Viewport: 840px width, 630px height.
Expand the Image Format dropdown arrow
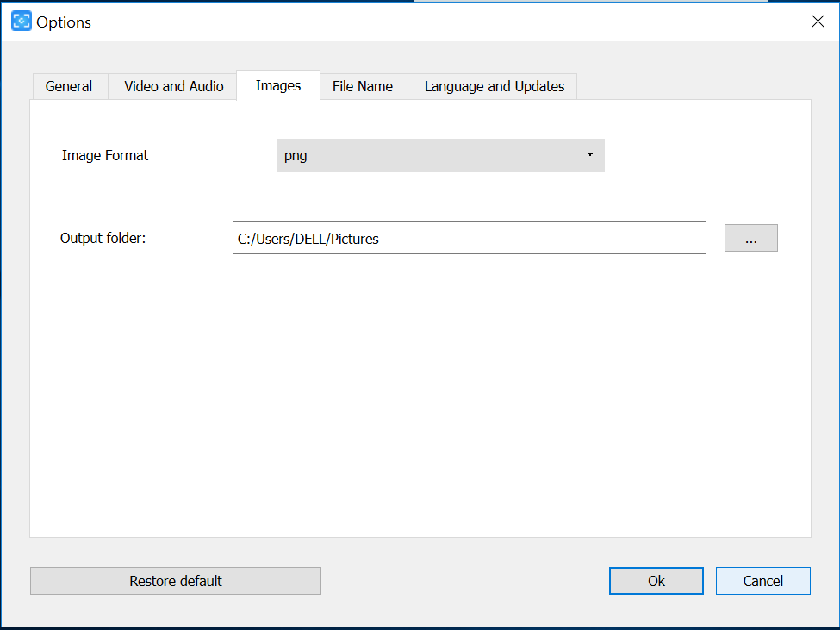(x=590, y=155)
